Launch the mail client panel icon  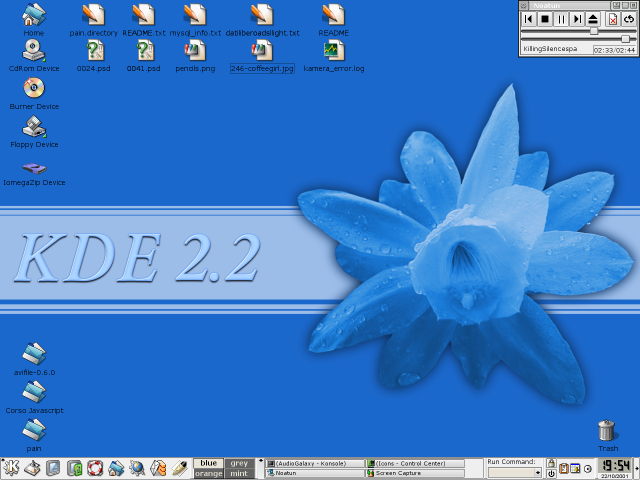[158, 469]
